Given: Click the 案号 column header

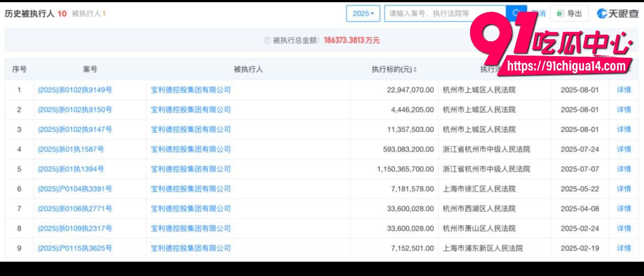Looking at the screenshot, I should click(90, 69).
